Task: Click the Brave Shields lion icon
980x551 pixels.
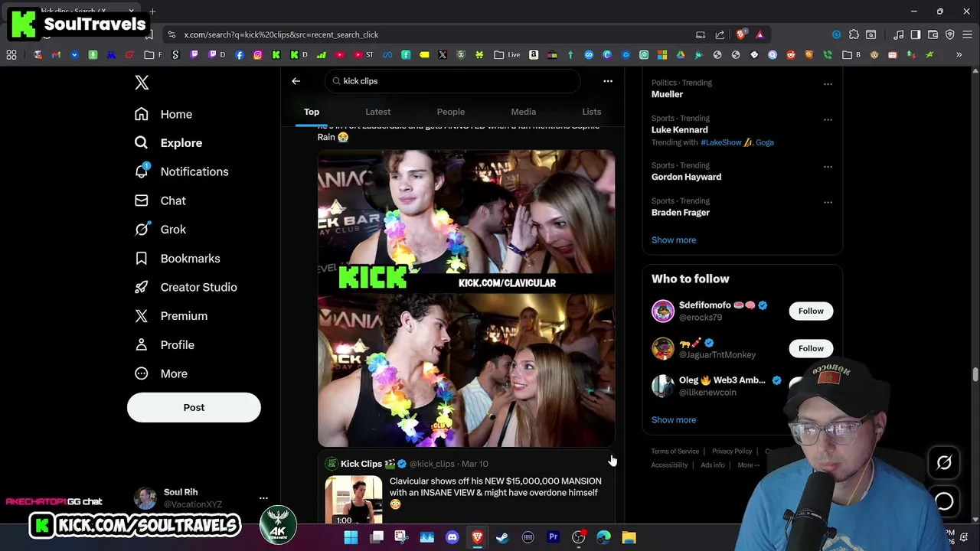Action: click(x=740, y=34)
